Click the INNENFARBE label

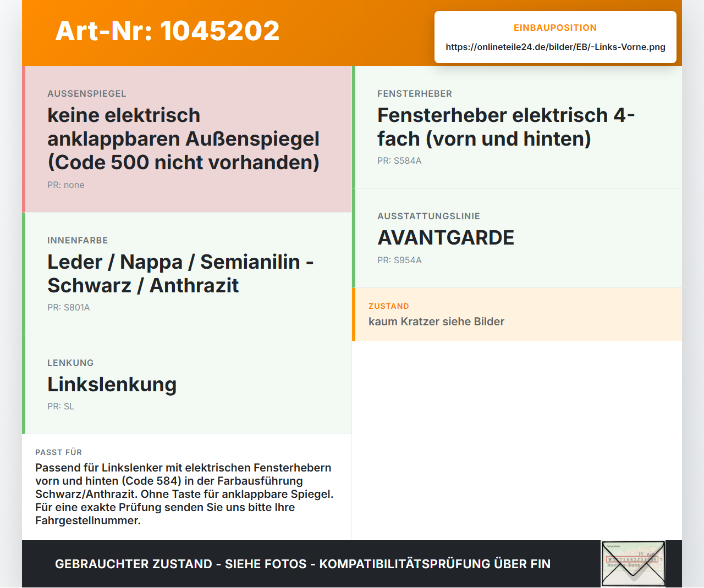(78, 240)
